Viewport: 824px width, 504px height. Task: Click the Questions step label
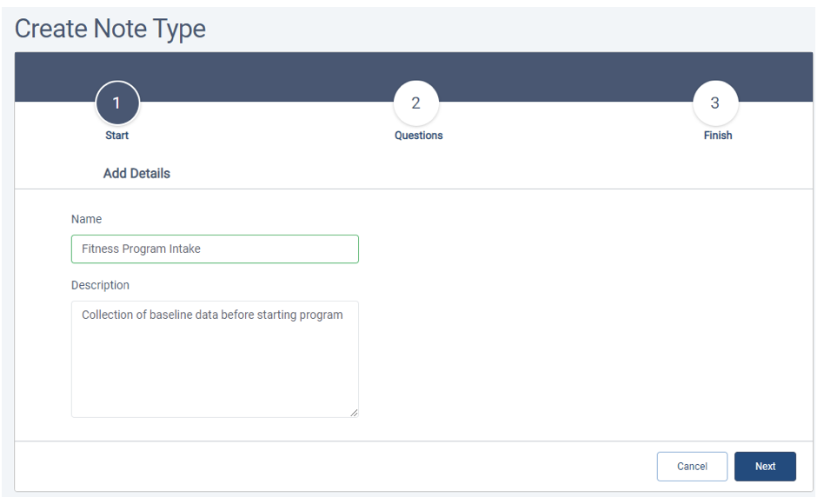(419, 136)
